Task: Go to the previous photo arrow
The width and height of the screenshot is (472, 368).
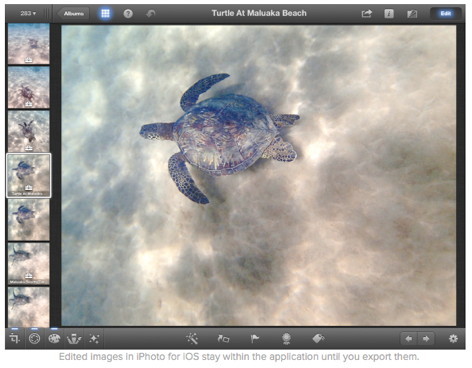Action: [408, 339]
